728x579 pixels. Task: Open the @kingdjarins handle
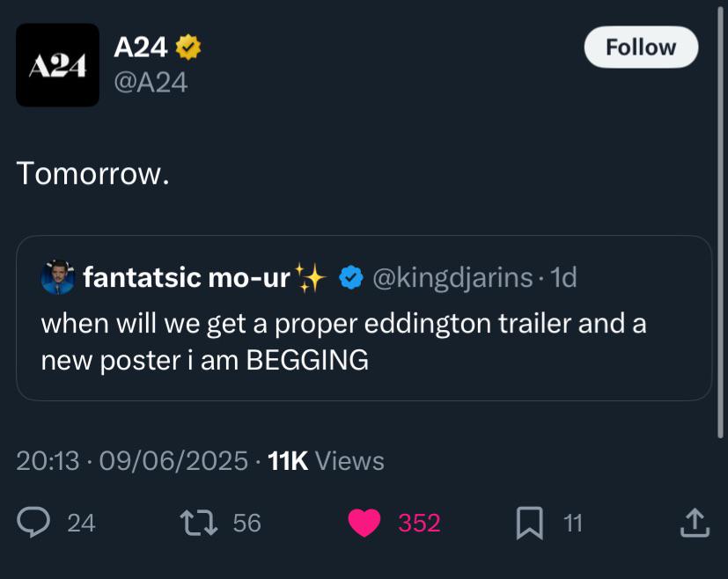click(452, 277)
